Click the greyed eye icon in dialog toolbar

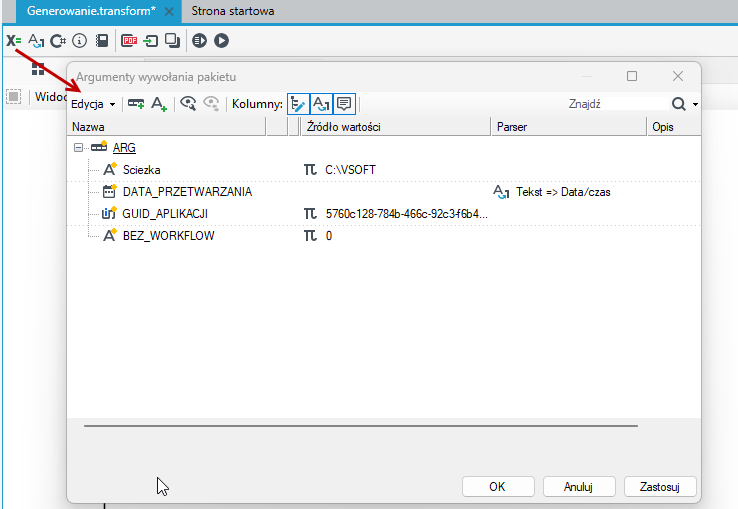coord(211,104)
